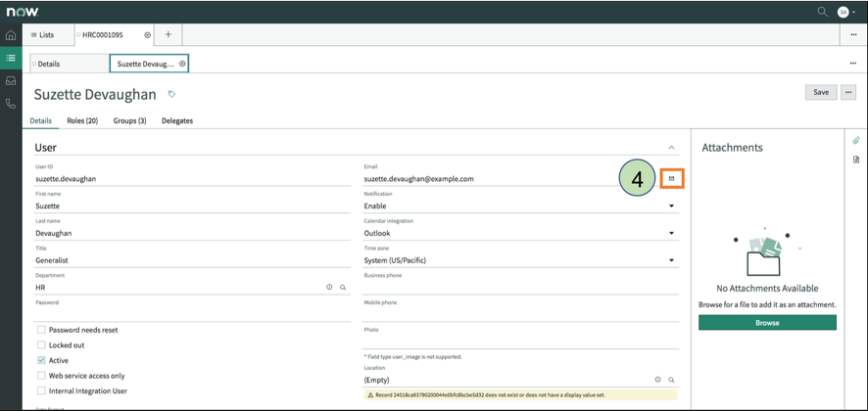Open the Lists sidebar icon

tap(11, 58)
